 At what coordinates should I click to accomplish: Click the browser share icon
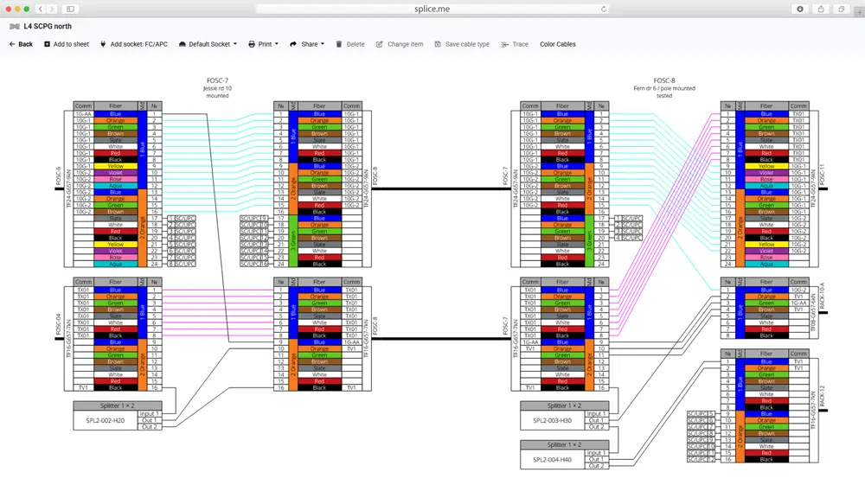coord(821,9)
